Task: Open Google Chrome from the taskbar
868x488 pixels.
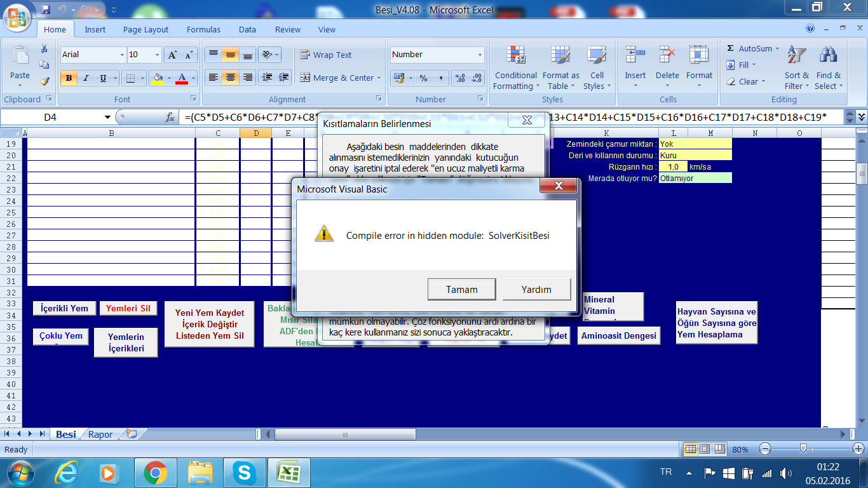Action: tap(155, 472)
